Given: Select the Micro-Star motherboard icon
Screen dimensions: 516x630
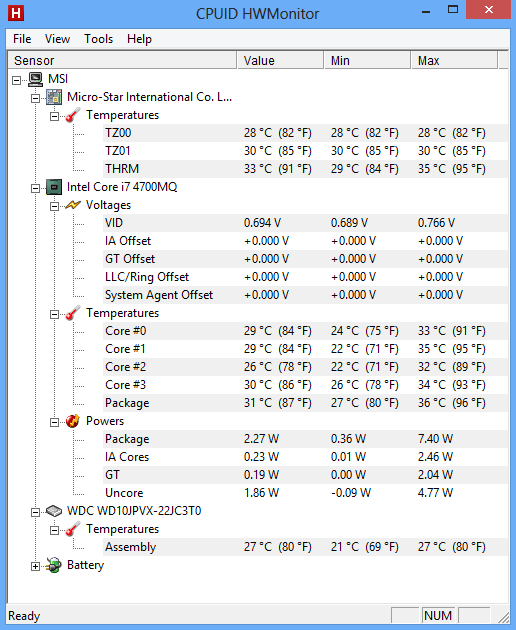Looking at the screenshot, I should tap(54, 97).
